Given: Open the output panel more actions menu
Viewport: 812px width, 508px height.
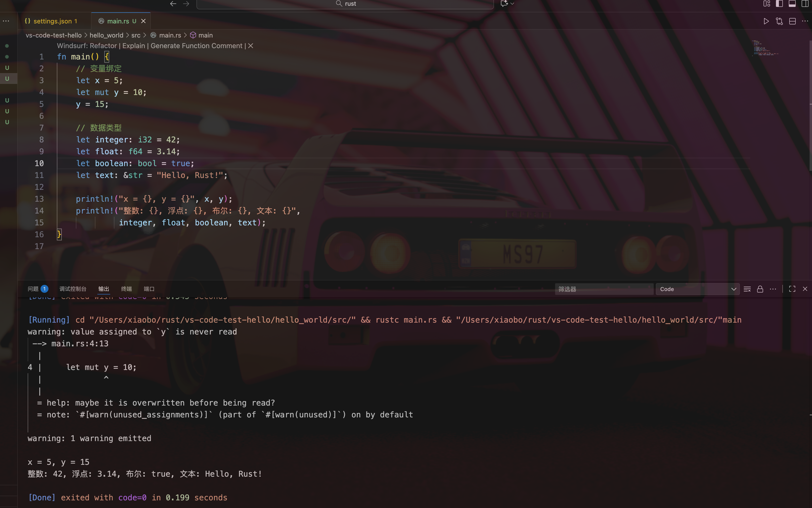Looking at the screenshot, I should (x=773, y=289).
